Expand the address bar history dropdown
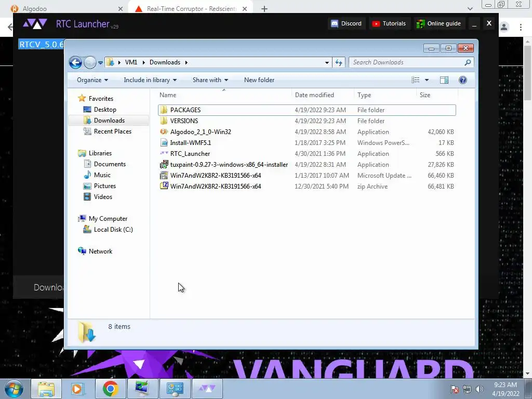The width and height of the screenshot is (532, 399). [x=327, y=62]
